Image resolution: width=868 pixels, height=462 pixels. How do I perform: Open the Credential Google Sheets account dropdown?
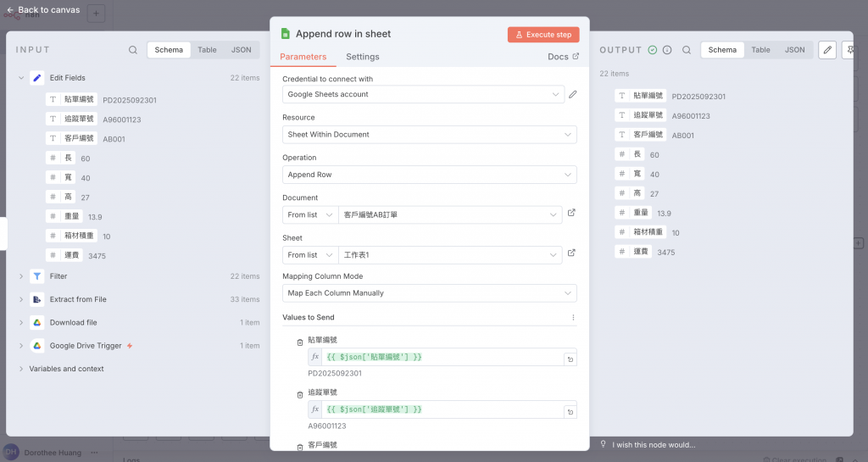point(424,95)
